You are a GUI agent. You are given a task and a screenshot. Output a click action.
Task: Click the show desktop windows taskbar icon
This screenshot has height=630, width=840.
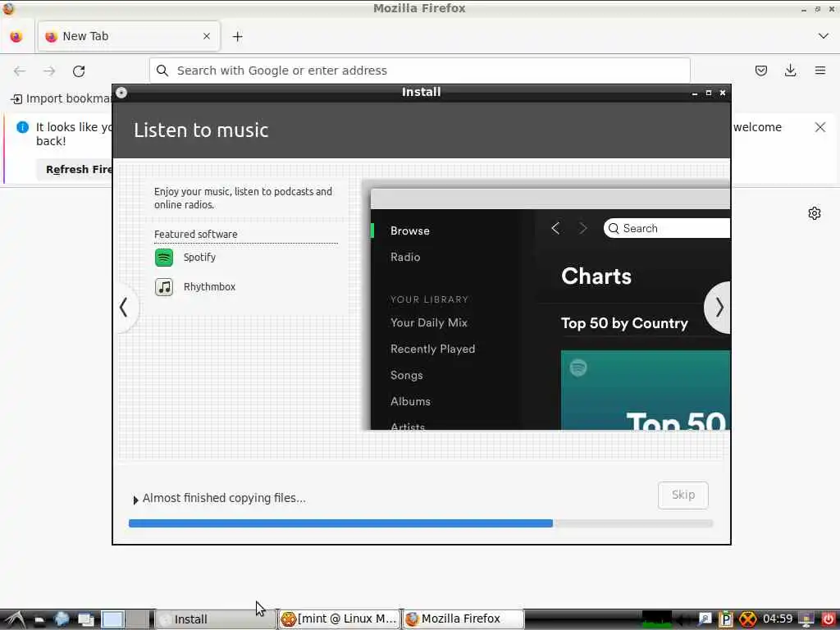(86, 620)
